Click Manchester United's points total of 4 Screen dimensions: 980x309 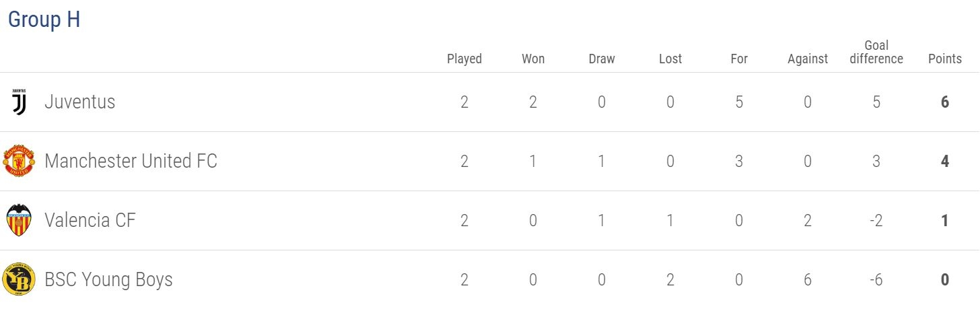[945, 162]
